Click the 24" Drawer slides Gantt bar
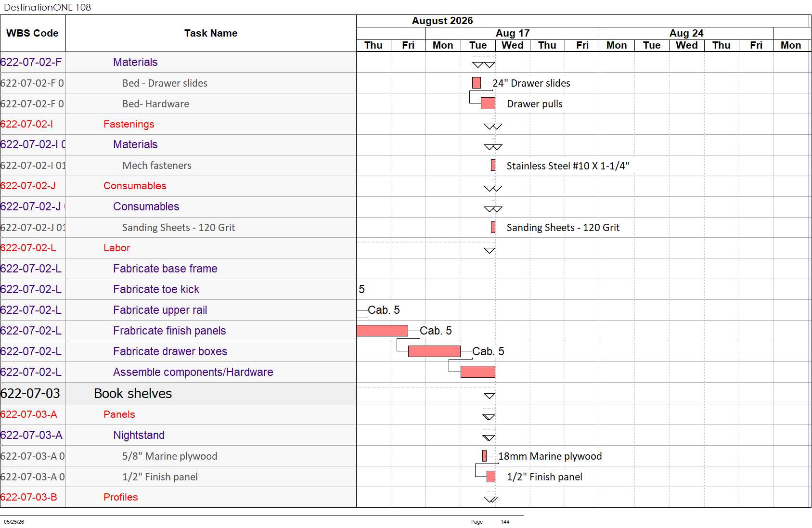Image resolution: width=812 pixels, height=528 pixels. [x=477, y=83]
